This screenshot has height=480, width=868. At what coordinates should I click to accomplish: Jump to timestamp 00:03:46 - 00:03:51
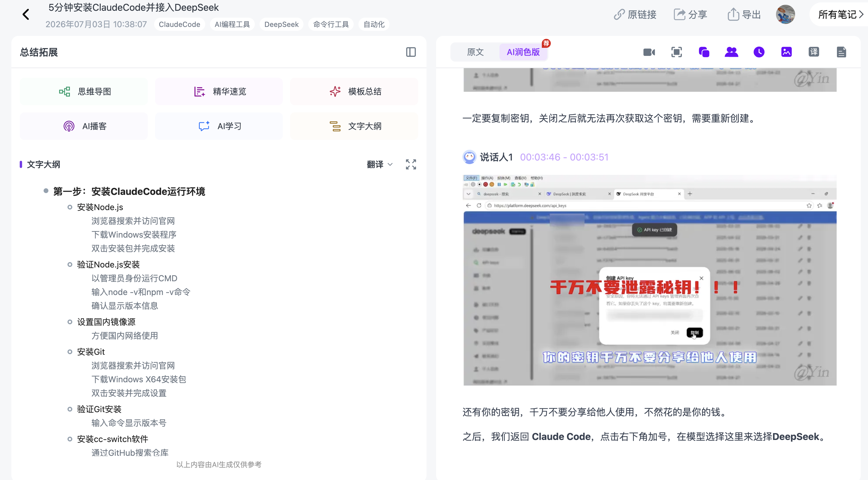pyautogui.click(x=564, y=157)
